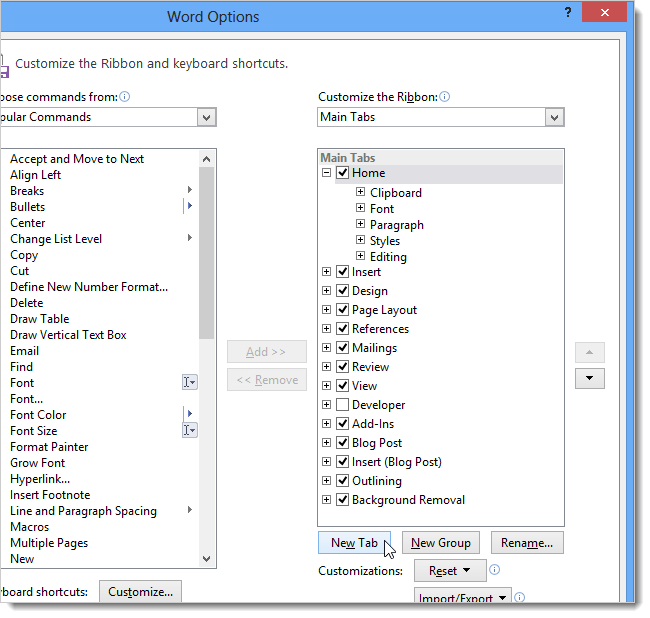Uncheck the Background Removal checkbox

click(342, 499)
